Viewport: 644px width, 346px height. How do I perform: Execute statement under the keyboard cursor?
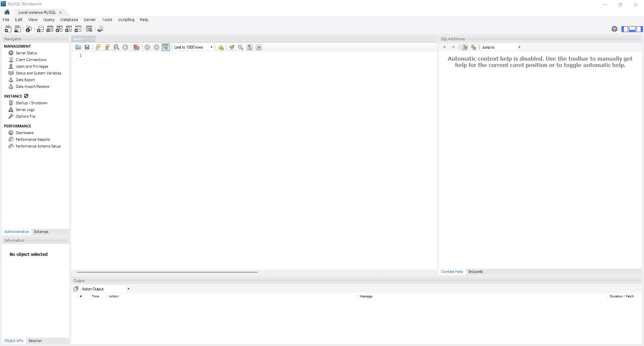pos(107,47)
